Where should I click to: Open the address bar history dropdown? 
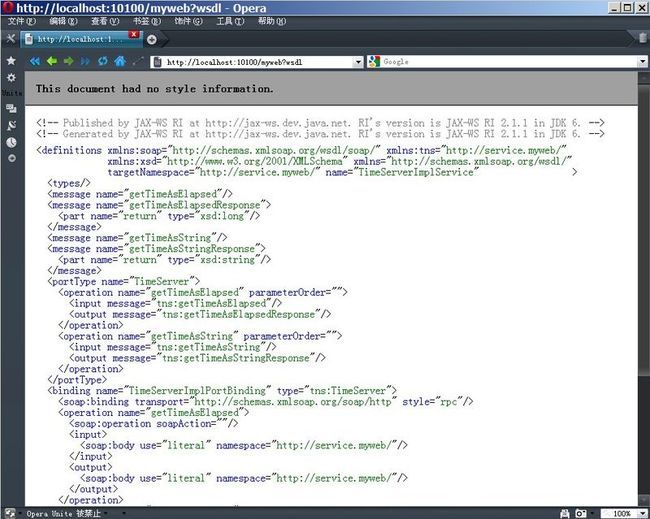click(358, 62)
